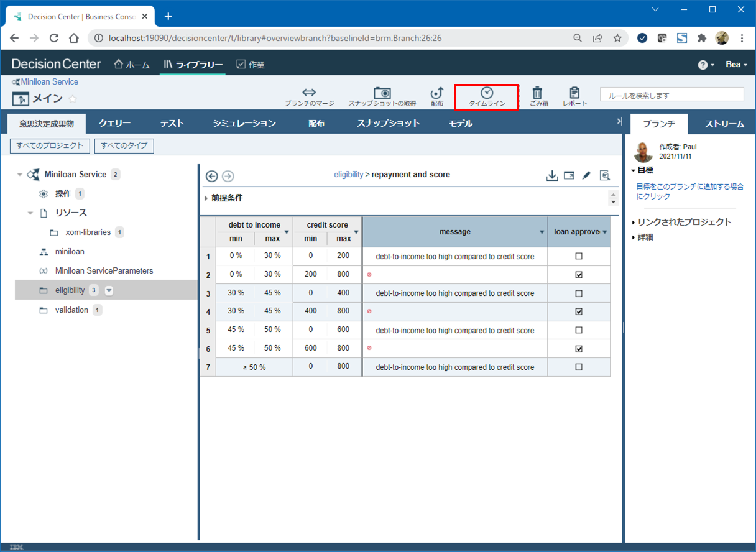This screenshot has width=756, height=552.
Task: Open the debt to income column dropdown
Action: point(287,232)
